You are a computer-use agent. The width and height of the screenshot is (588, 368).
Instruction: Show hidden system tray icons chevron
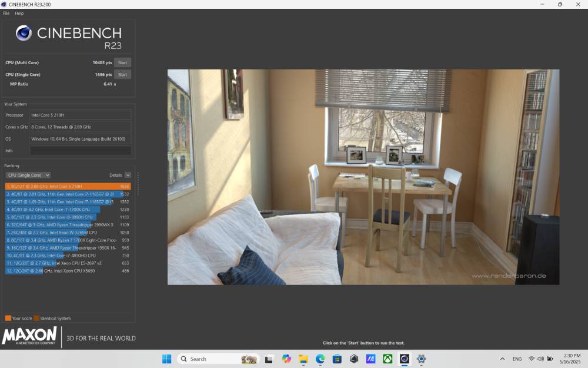(x=502, y=359)
